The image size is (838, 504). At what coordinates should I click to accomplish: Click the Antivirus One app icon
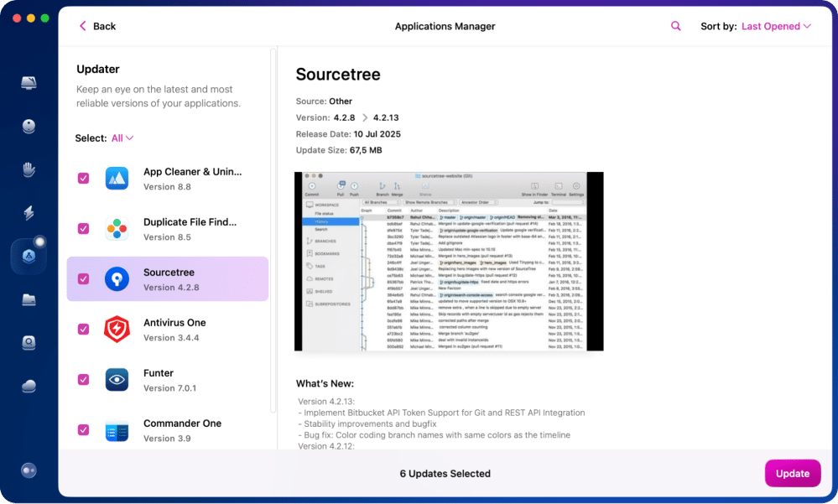click(x=117, y=330)
